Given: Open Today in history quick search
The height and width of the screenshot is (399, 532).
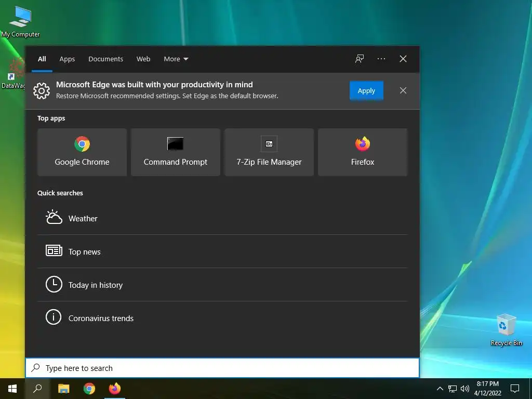Looking at the screenshot, I should coord(222,285).
